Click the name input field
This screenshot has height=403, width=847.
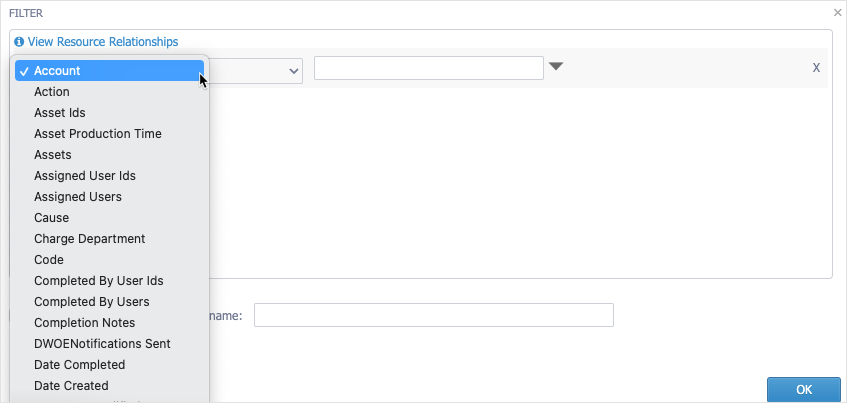(x=434, y=315)
